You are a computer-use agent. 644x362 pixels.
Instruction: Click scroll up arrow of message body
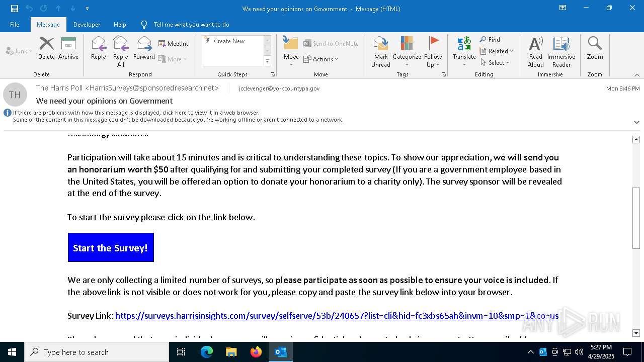pos(636,139)
